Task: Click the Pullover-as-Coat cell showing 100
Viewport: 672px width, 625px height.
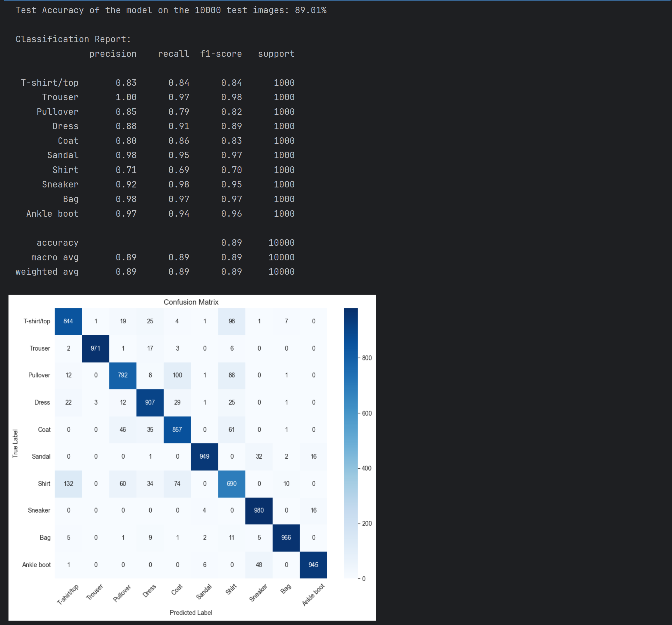Action: [x=177, y=375]
